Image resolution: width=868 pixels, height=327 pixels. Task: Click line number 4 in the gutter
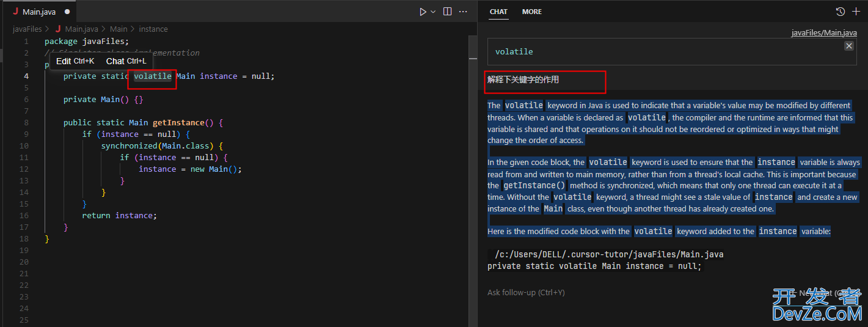pos(26,76)
